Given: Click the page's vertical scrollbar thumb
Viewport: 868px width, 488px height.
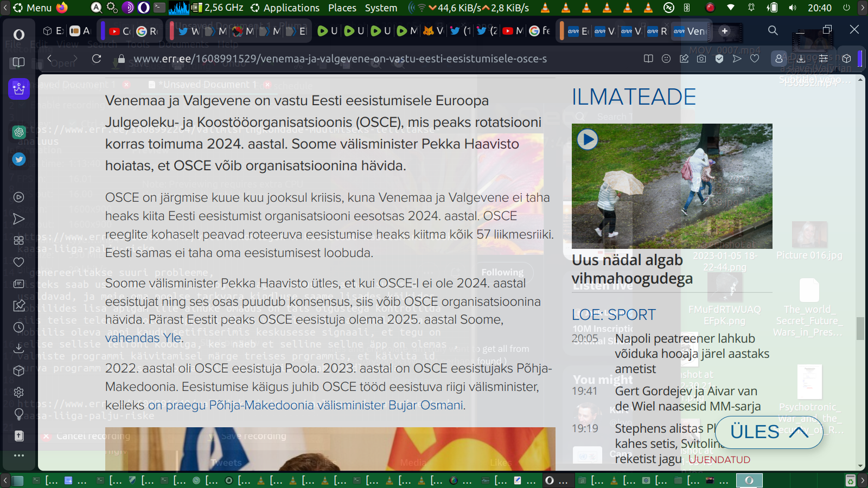Looking at the screenshot, I should (x=860, y=329).
